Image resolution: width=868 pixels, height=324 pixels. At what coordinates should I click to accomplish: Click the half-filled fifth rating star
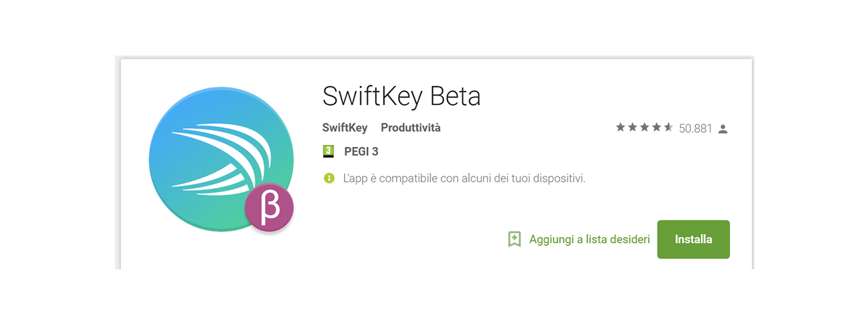(x=669, y=128)
